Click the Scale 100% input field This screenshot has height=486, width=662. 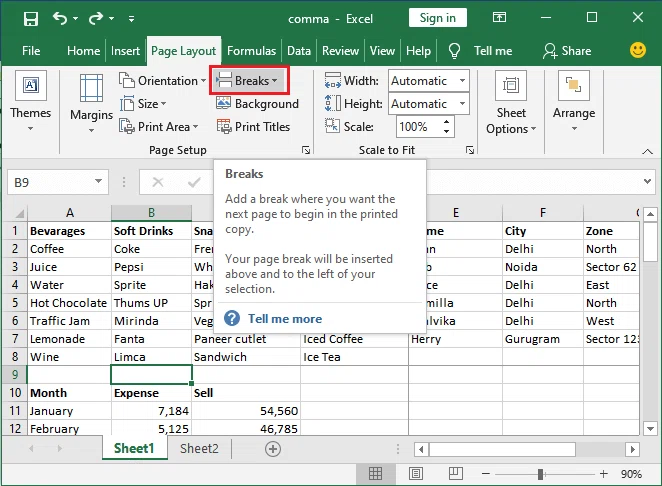point(418,127)
